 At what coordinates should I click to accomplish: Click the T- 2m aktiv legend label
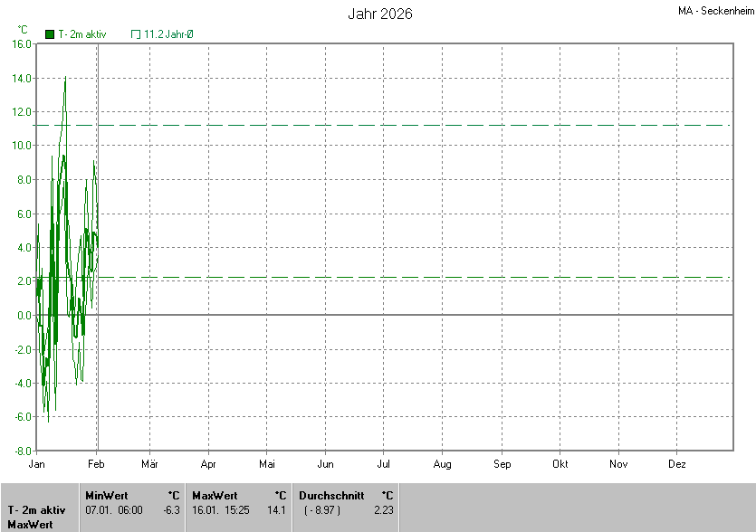click(x=82, y=33)
